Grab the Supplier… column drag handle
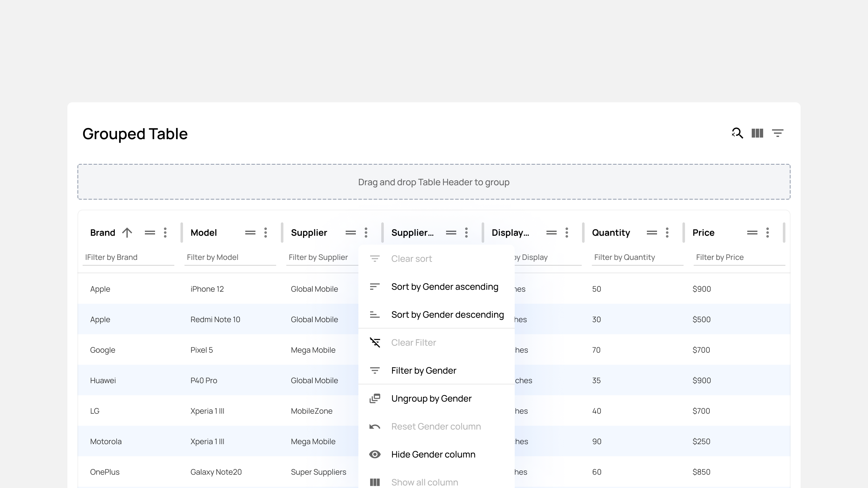This screenshot has width=868, height=488. pos(451,233)
